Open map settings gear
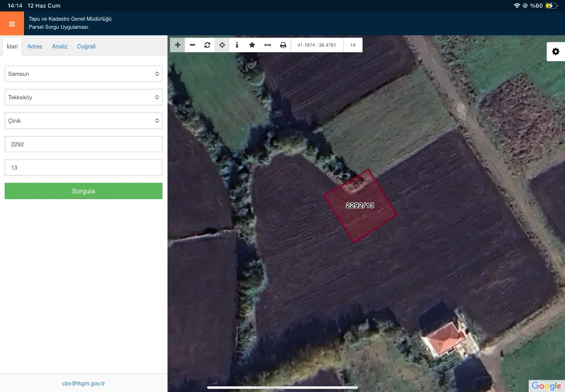 (x=556, y=52)
